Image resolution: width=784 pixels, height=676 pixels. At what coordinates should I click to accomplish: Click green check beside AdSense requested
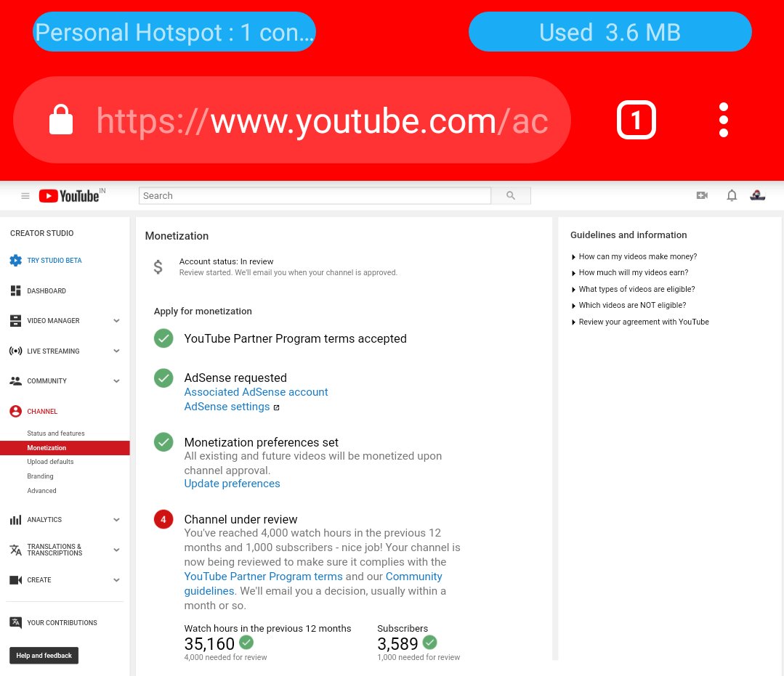pos(163,378)
